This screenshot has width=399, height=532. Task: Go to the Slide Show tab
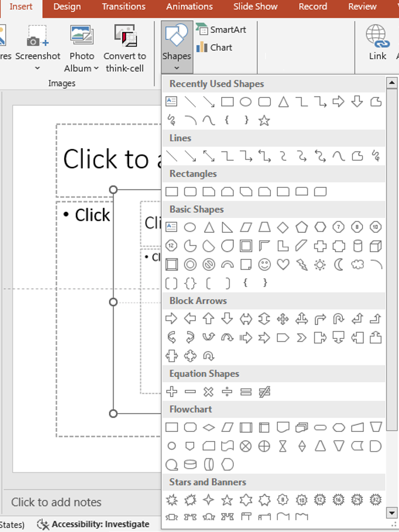[256, 6]
